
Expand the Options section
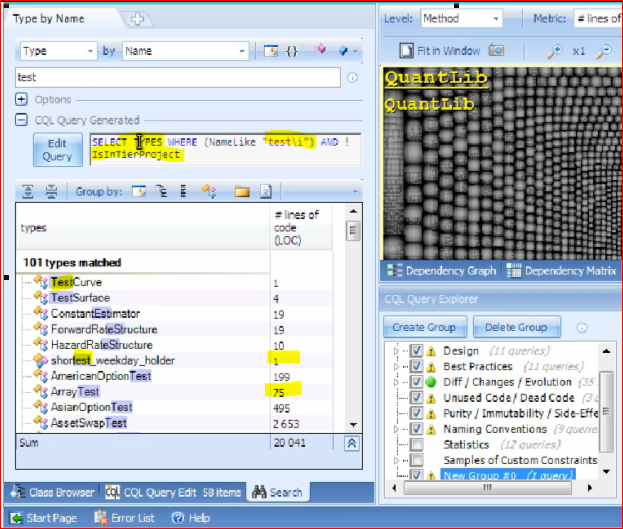coord(21,99)
